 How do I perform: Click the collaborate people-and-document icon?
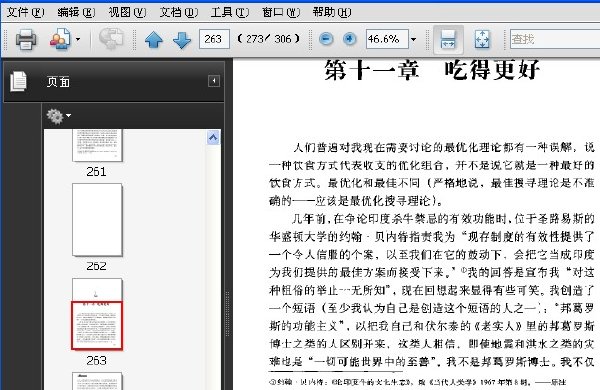(x=60, y=39)
